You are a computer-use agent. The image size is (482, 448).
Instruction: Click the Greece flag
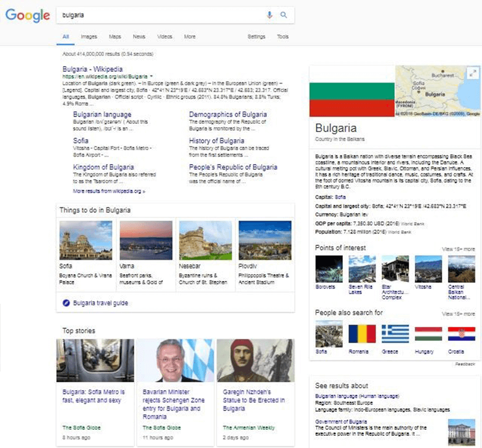point(396,334)
